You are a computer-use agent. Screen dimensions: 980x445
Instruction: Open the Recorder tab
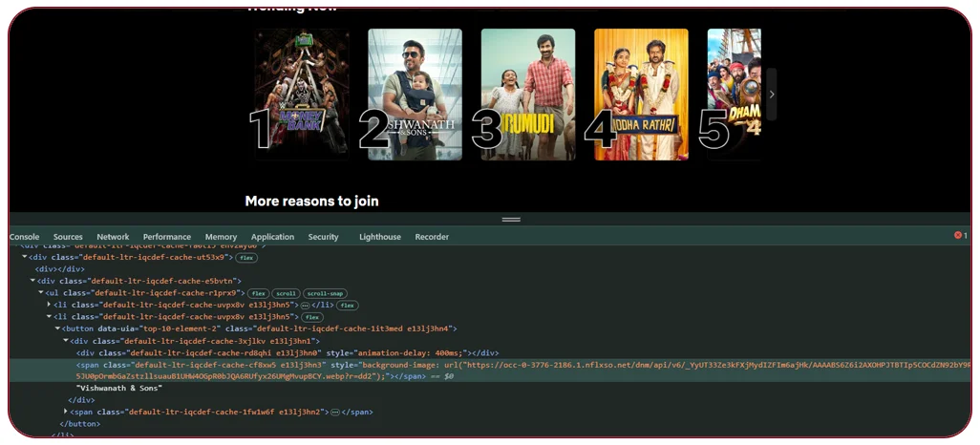pos(432,237)
